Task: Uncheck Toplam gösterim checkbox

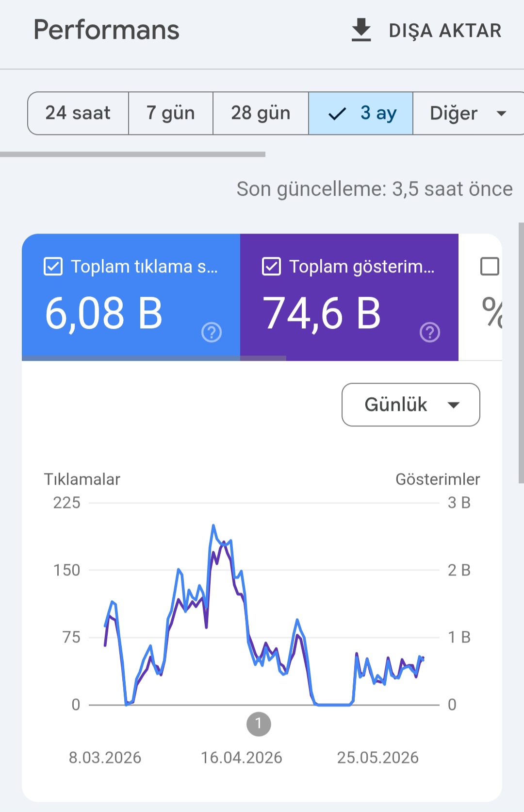Action: [x=271, y=267]
